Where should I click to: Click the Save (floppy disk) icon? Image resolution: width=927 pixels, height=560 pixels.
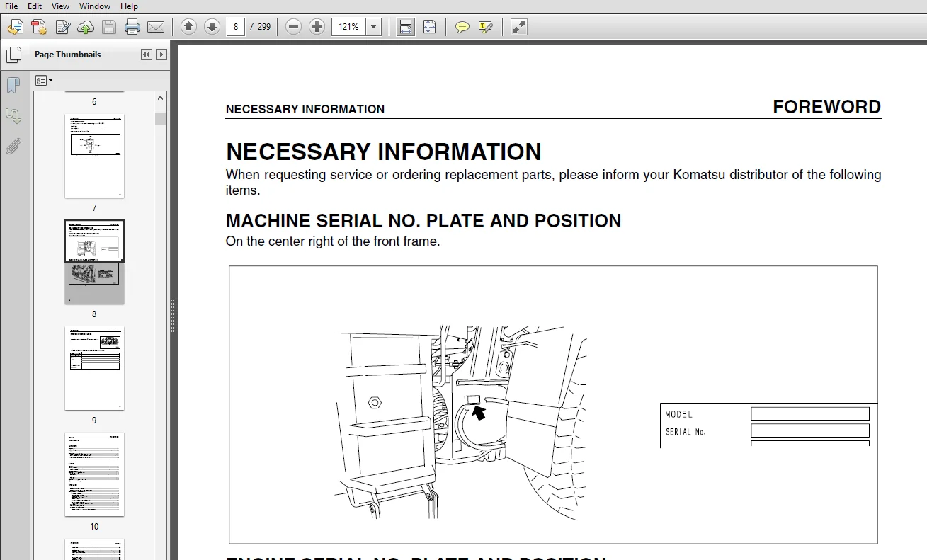tap(109, 28)
